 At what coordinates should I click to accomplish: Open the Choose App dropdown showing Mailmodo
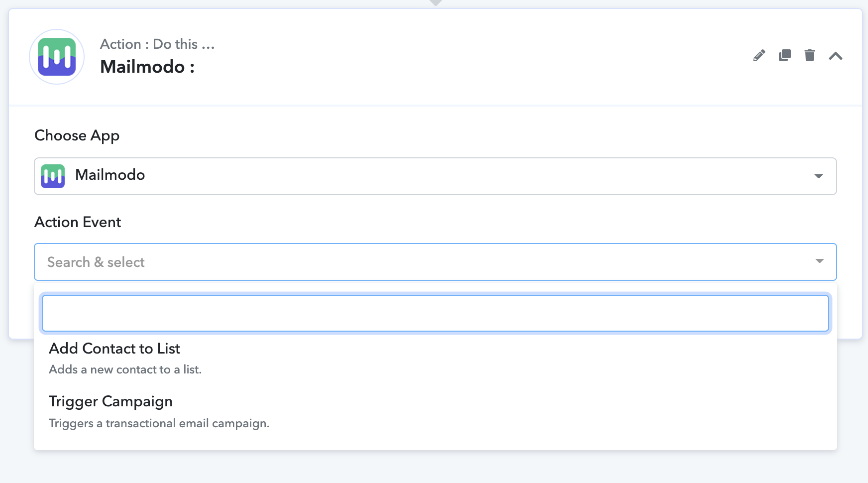pos(435,176)
